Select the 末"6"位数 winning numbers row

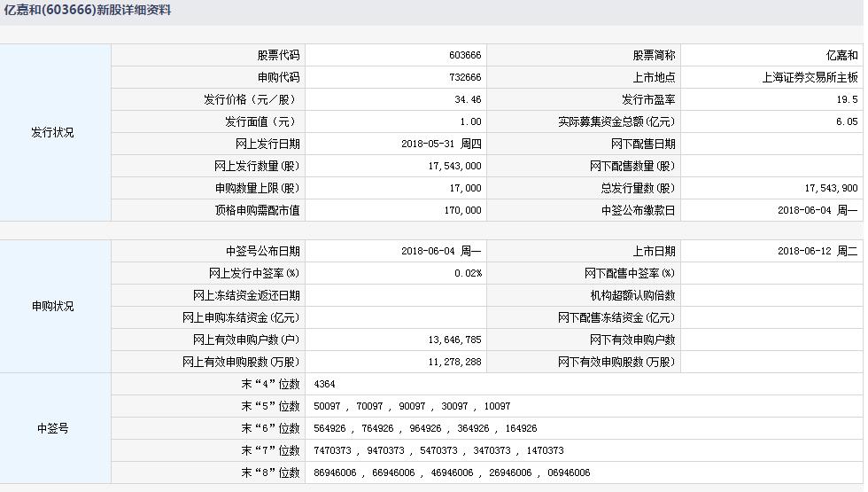coord(425,428)
